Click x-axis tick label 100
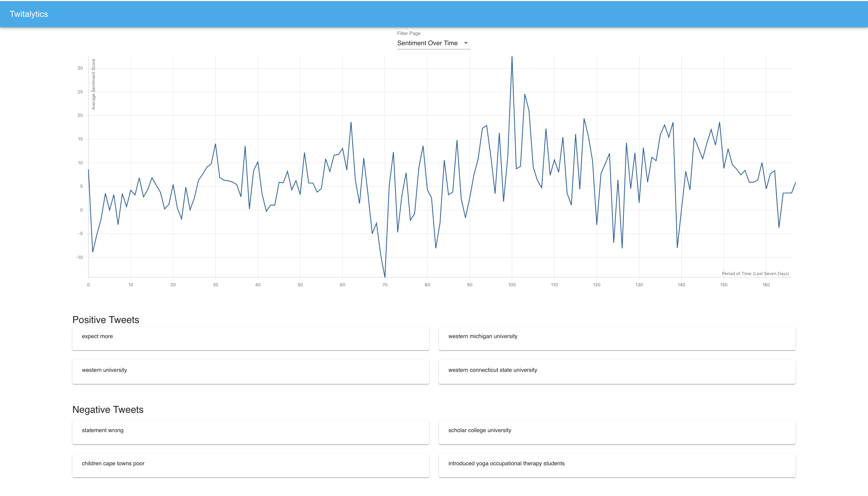Viewport: 868px width, 496px height. coord(512,285)
